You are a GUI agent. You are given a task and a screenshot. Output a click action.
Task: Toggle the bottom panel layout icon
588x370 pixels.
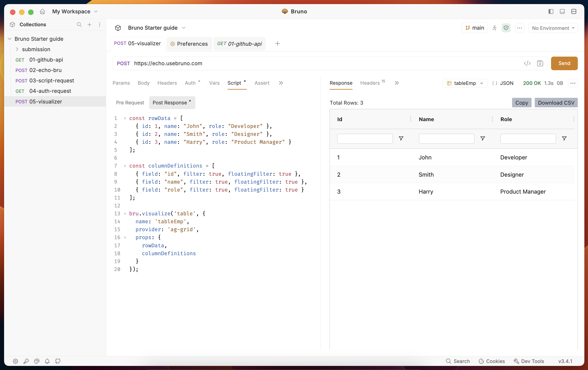click(562, 12)
